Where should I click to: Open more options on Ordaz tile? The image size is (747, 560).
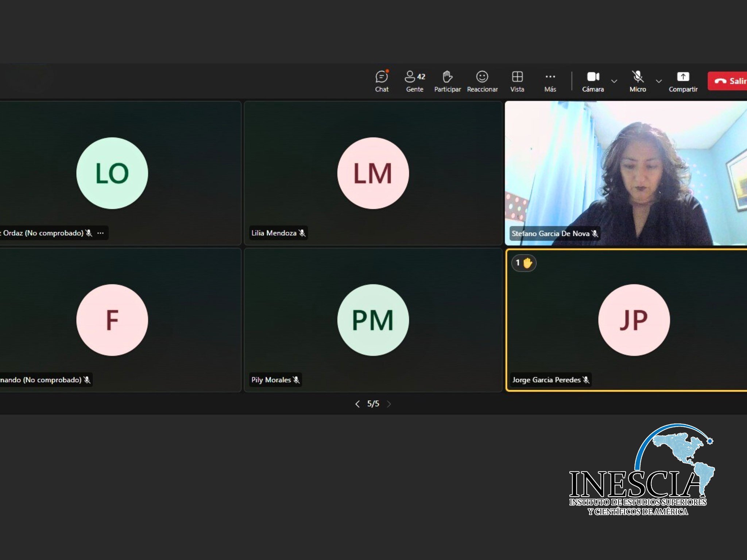[x=101, y=233]
